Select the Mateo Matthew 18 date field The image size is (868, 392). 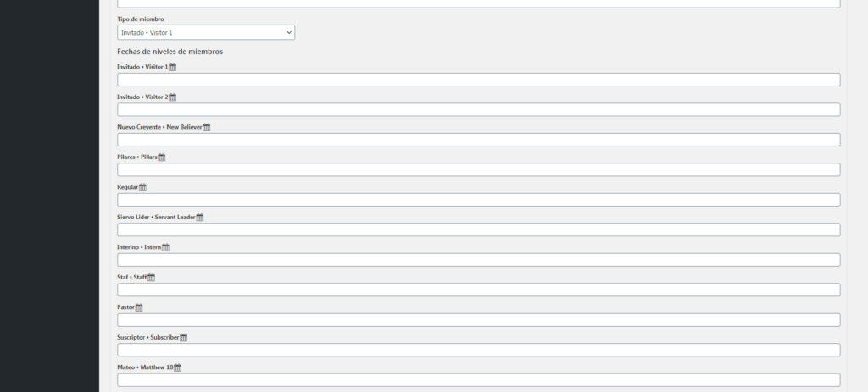tap(478, 380)
